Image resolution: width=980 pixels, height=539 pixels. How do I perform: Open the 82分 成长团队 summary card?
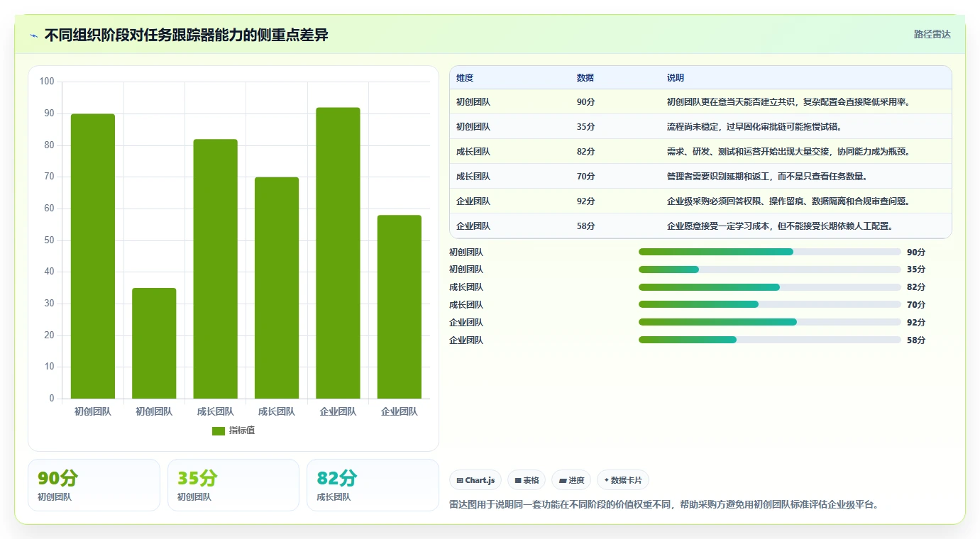373,485
